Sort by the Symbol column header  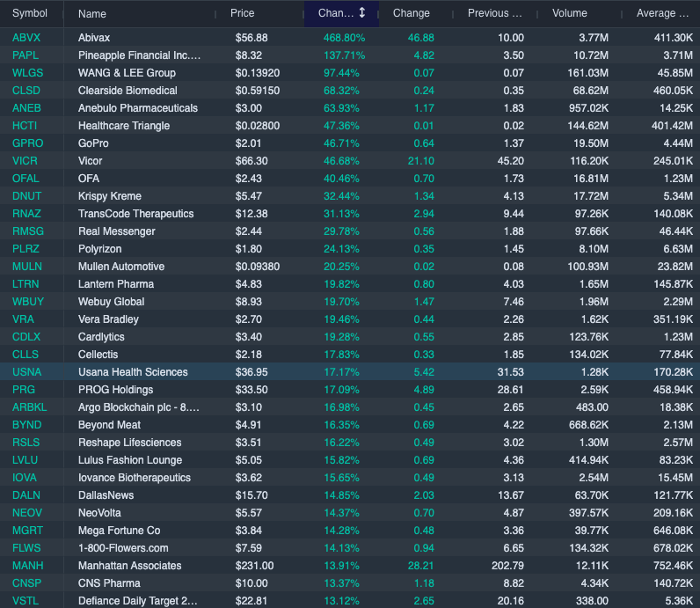click(x=30, y=13)
